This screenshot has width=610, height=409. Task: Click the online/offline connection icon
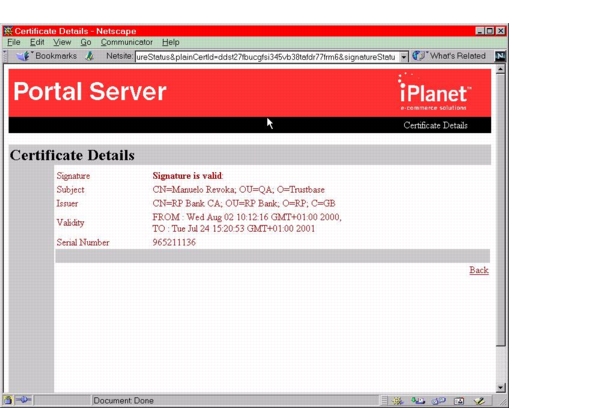[x=23, y=400]
